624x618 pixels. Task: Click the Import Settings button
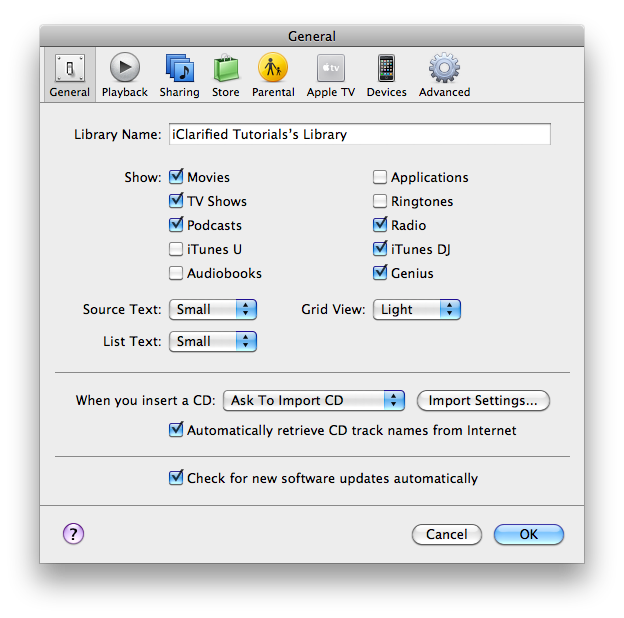point(483,400)
